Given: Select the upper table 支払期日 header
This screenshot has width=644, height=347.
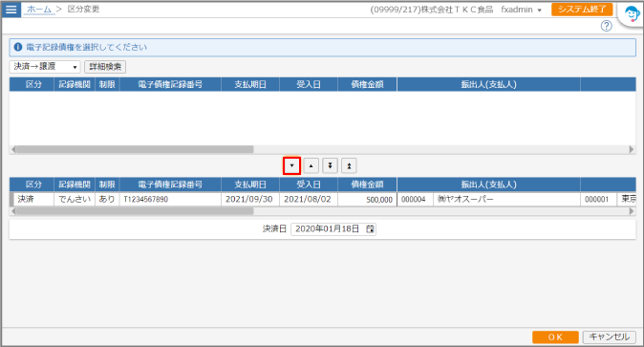Looking at the screenshot, I should point(250,84).
